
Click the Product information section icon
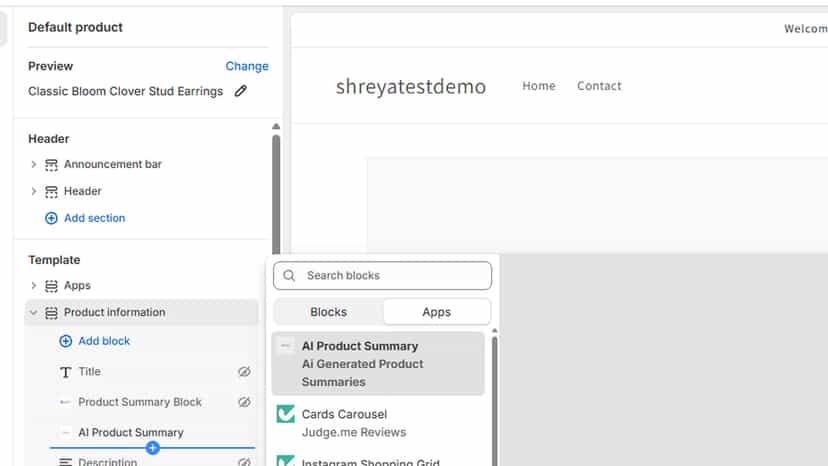point(51,313)
